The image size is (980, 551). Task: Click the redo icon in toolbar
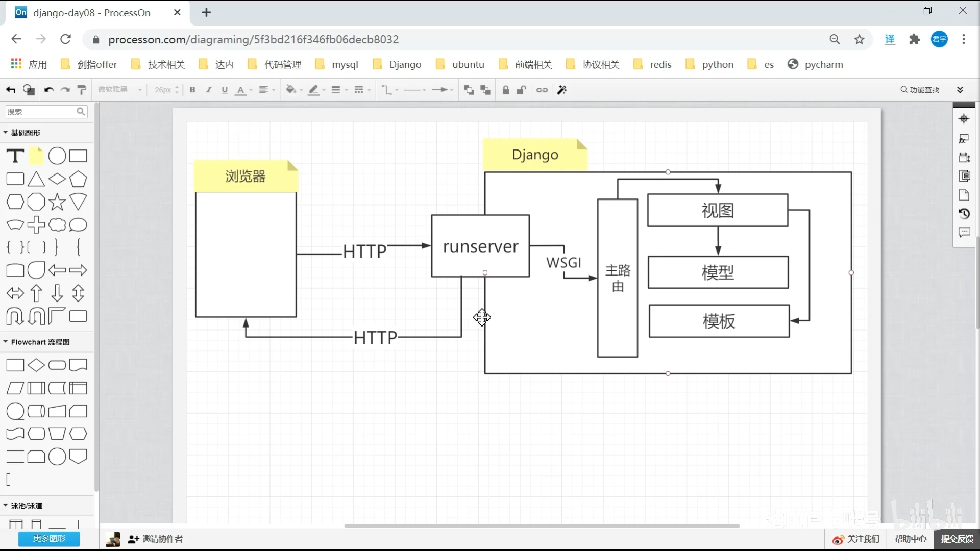(x=65, y=90)
